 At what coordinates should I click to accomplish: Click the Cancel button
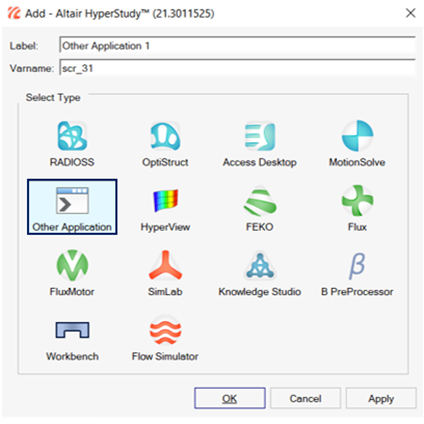pos(305,398)
